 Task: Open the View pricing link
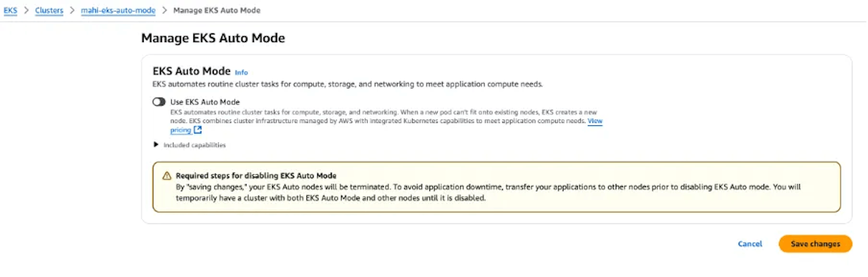[595, 121]
